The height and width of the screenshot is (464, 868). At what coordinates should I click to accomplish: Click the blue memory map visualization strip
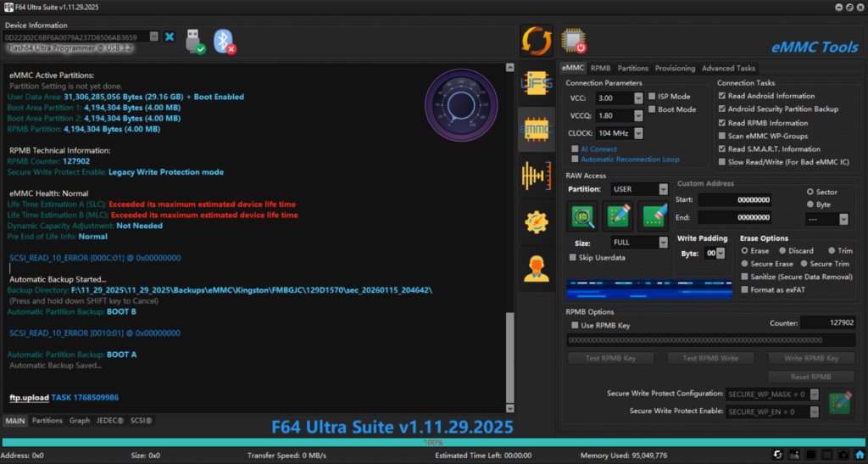(x=649, y=289)
